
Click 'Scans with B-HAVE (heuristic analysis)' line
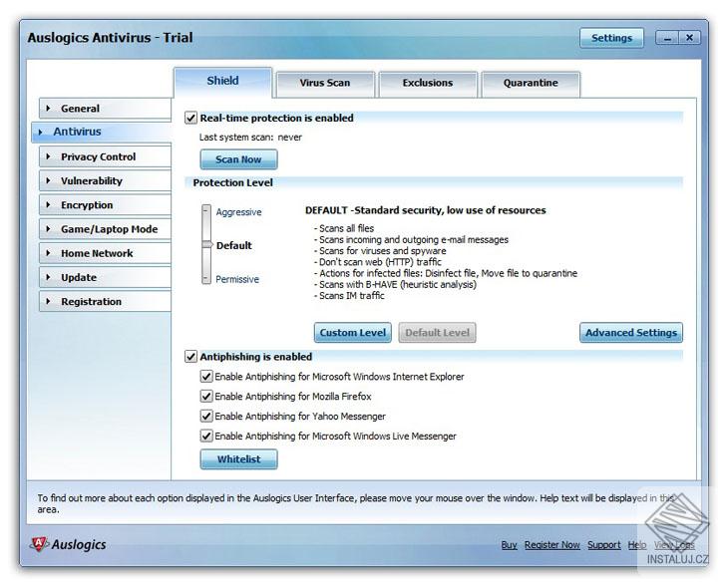[395, 284]
